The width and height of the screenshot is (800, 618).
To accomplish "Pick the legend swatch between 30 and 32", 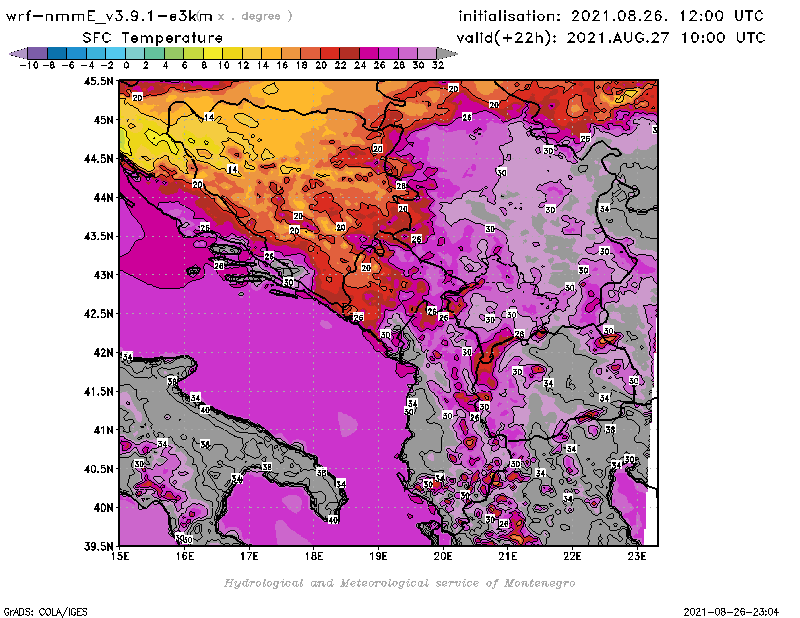I will pos(428,53).
